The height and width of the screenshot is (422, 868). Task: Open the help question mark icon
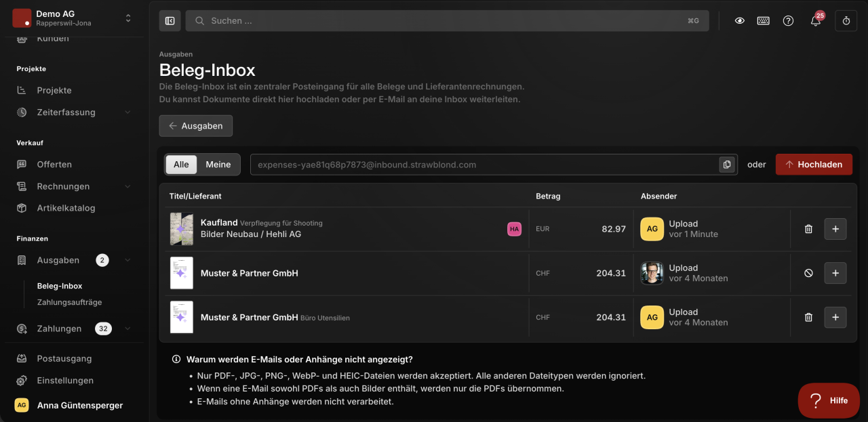788,21
